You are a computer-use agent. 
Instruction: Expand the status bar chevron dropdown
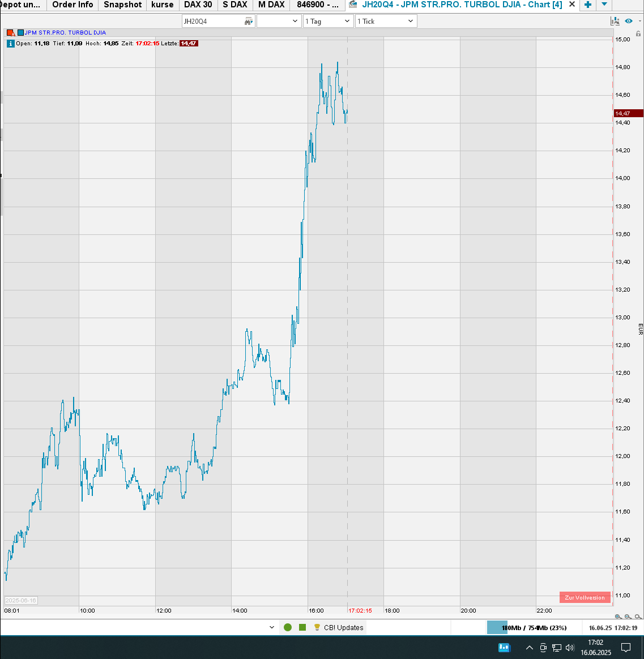coord(272,627)
